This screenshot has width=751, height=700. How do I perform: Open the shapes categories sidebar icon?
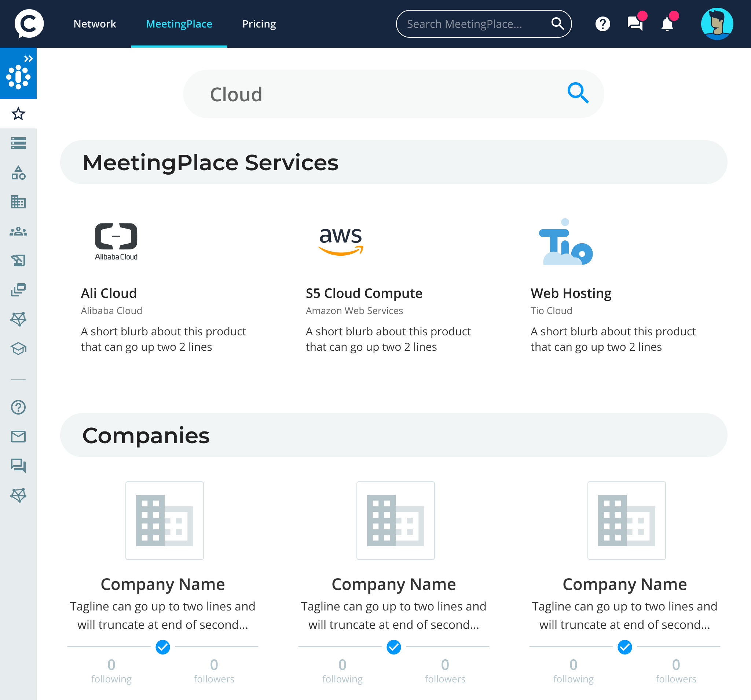pos(18,173)
